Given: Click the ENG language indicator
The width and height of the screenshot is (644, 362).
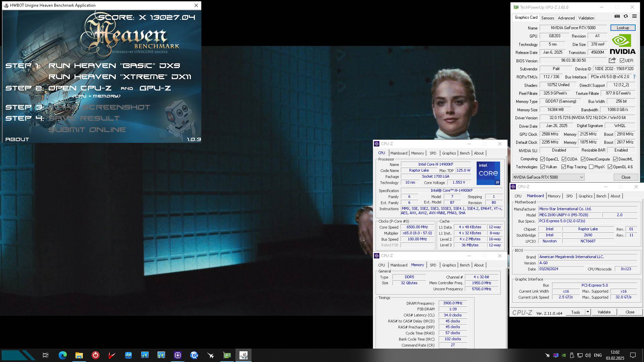Looking at the screenshot, I should click(598, 355).
